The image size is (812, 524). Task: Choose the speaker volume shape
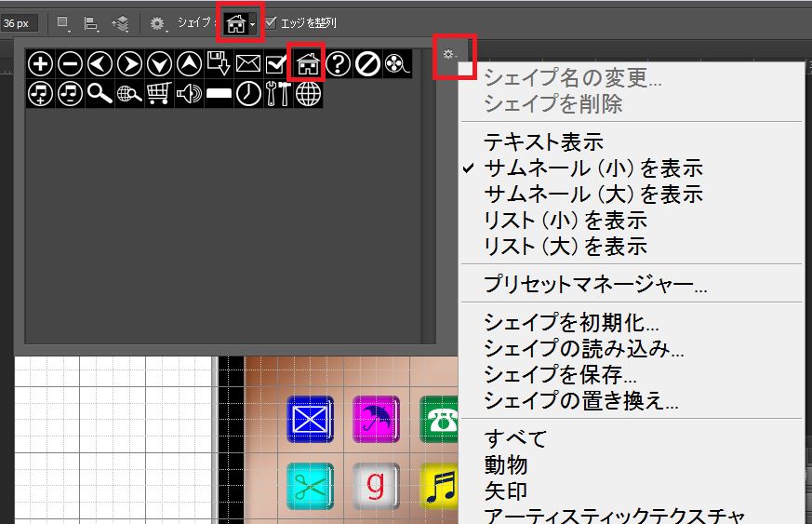(x=189, y=94)
